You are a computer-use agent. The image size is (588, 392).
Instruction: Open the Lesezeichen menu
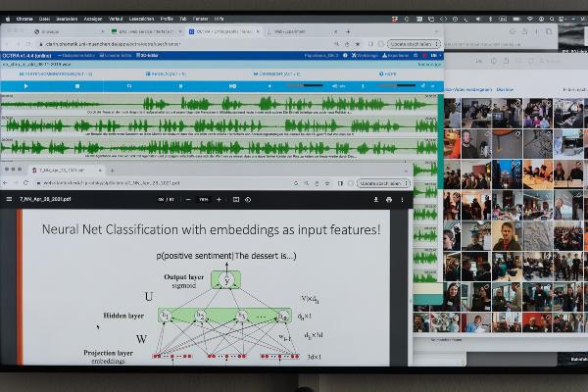[x=141, y=19]
